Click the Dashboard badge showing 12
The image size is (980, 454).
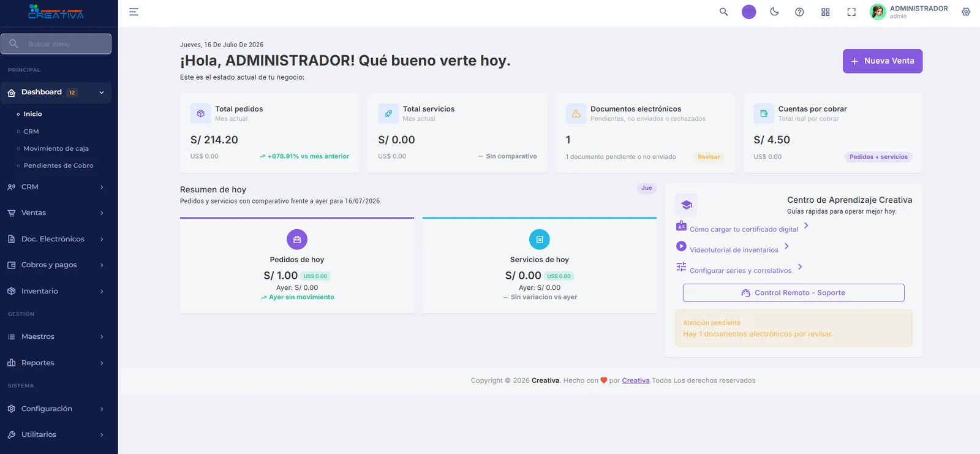click(72, 93)
